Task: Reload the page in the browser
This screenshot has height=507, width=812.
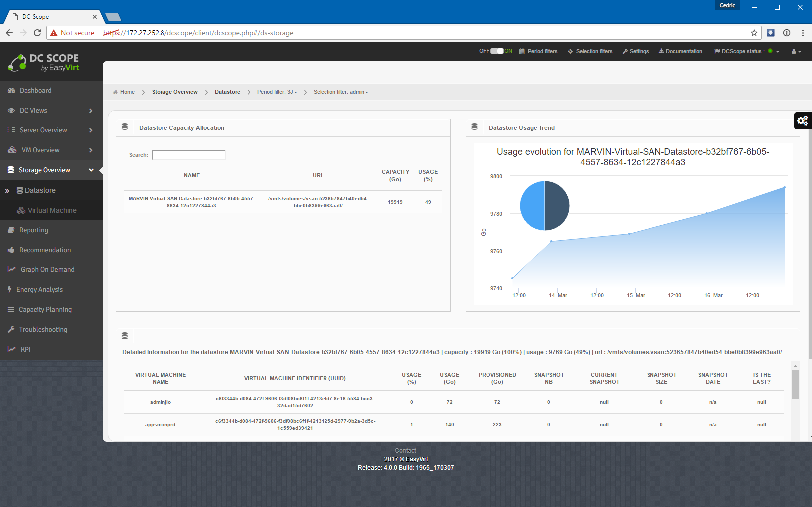Action: (37, 33)
